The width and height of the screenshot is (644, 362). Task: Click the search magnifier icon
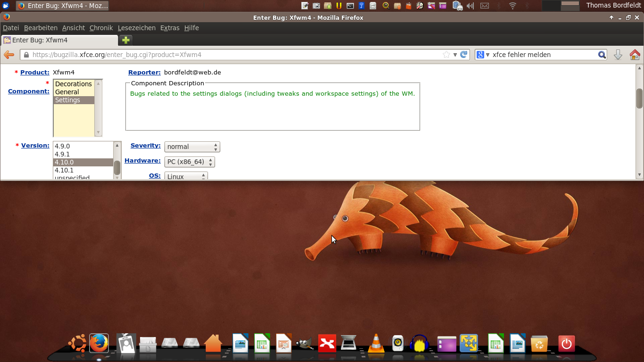pos(602,55)
